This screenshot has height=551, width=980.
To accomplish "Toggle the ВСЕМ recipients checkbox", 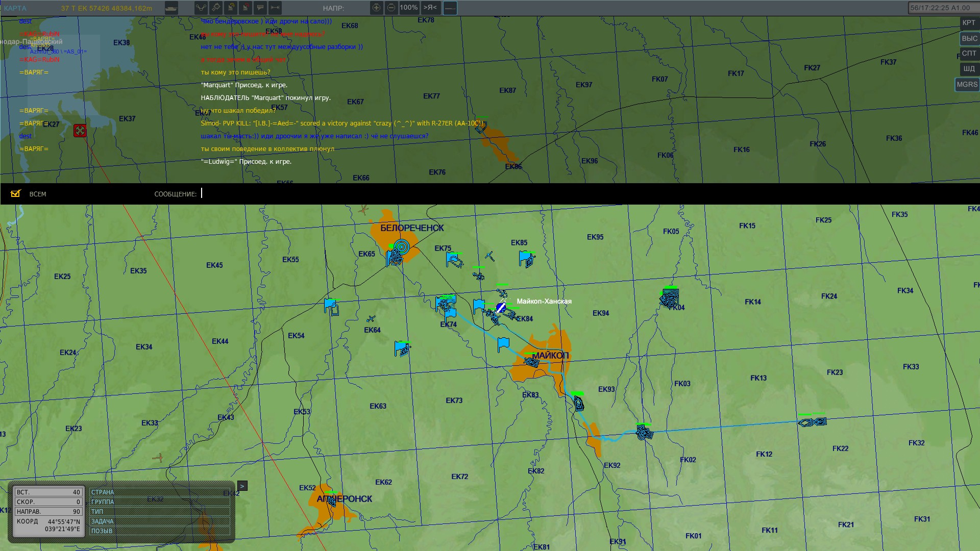I will point(16,193).
